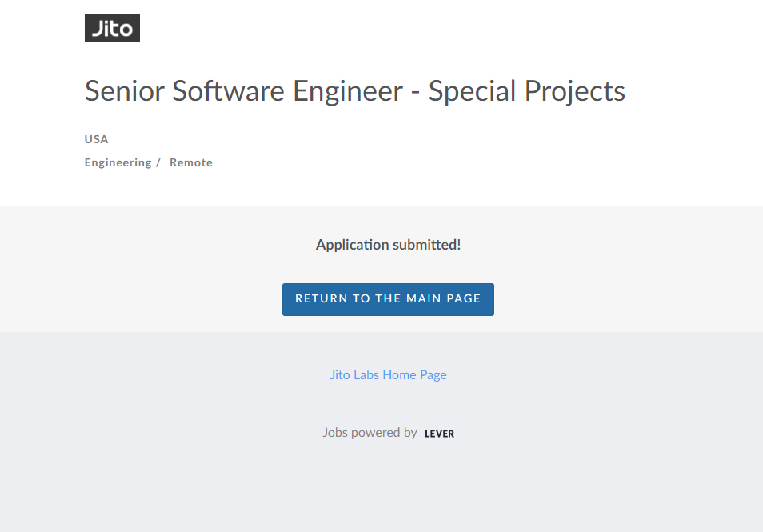Click 'Special Projects' in the job heading
763x532 pixels.
click(x=526, y=91)
